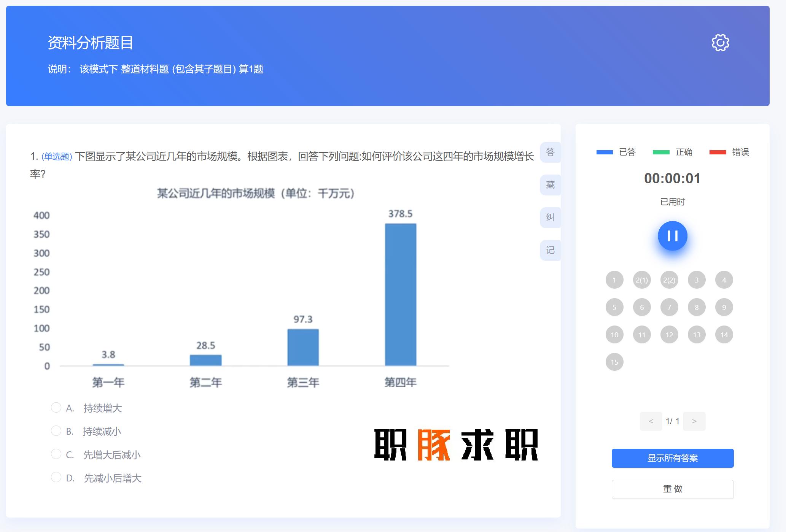Click the 已用时 label
The image size is (786, 532).
[x=672, y=202]
